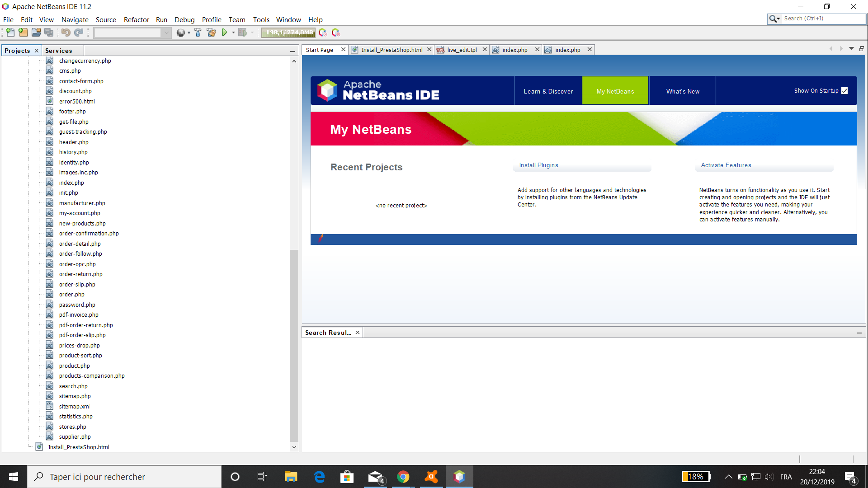Open NetBeans from the Windows taskbar
This screenshot has height=488, width=868.
[459, 477]
